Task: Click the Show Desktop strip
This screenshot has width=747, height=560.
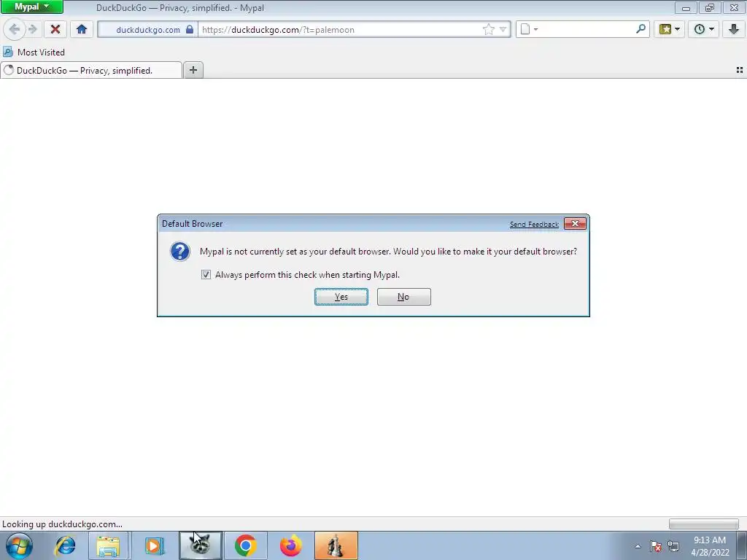Action: point(741,545)
